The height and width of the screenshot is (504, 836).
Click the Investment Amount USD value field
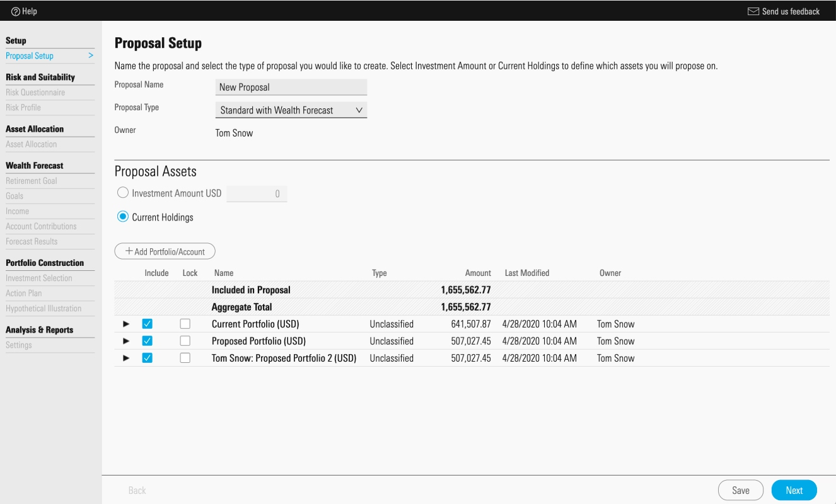[257, 193]
